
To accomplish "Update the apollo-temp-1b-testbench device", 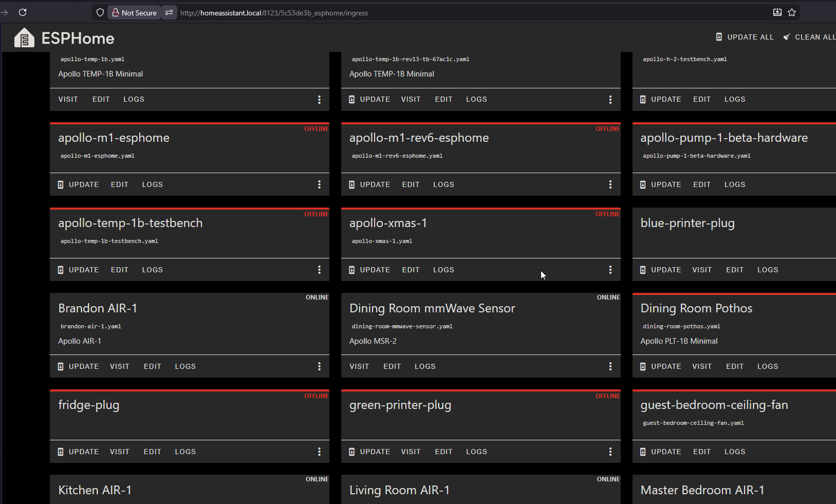I will click(x=78, y=270).
